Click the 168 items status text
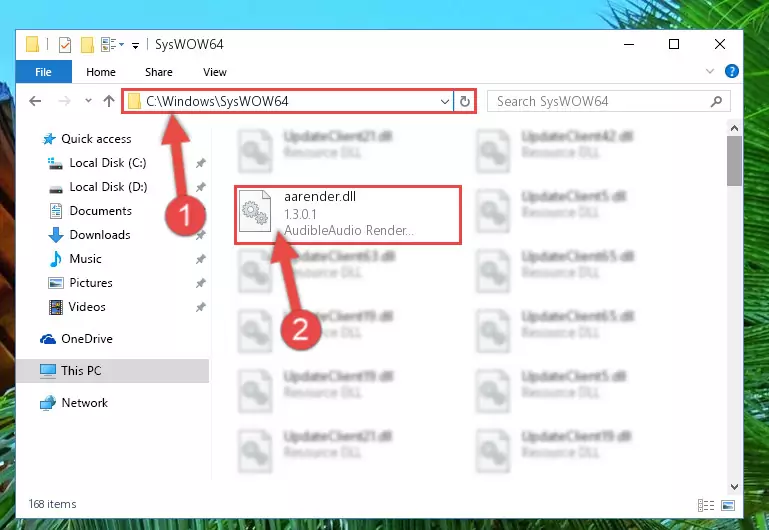Screen dimensions: 769x530 tap(52, 504)
